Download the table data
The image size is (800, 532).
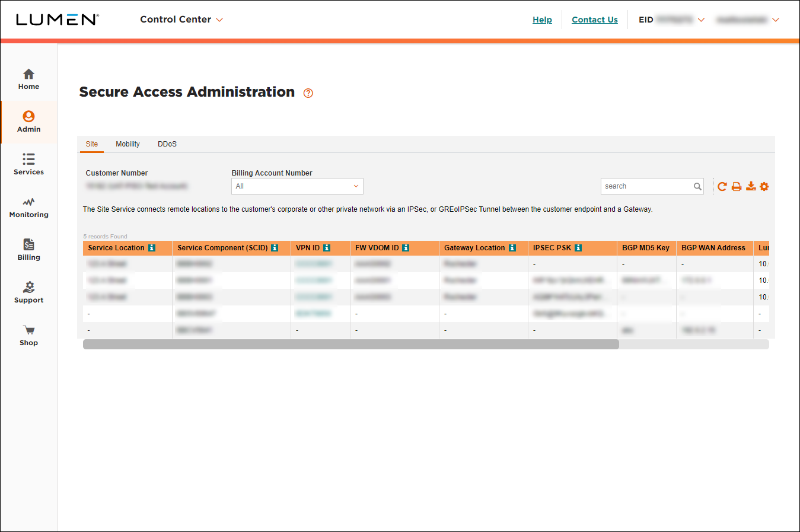[751, 186]
